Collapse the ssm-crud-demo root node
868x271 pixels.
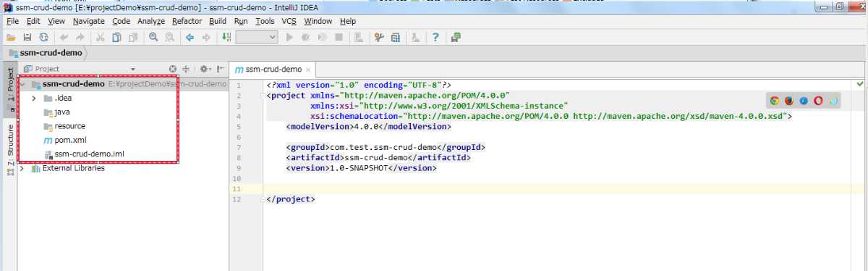22,84
